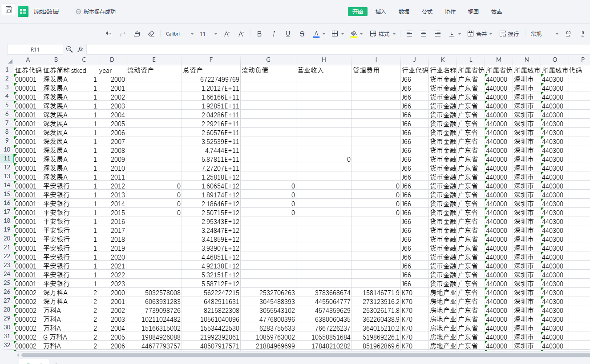
Task: Open the font color dropdown arrow
Action: [324, 34]
